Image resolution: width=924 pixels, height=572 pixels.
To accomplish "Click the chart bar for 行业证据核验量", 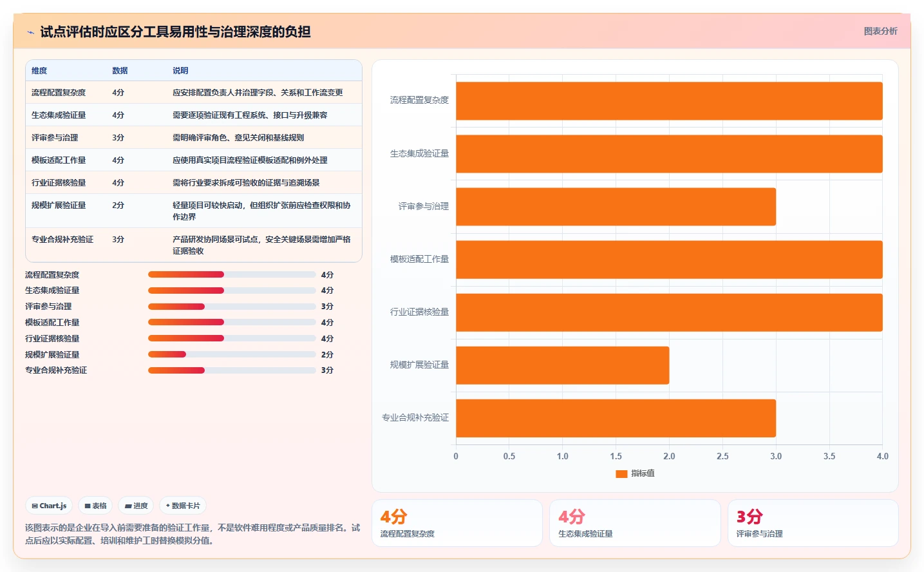I will point(669,312).
